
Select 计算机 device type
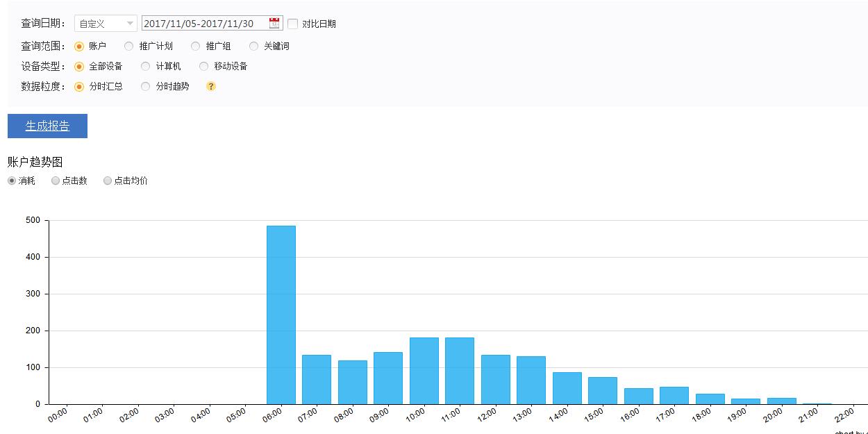[x=145, y=67]
